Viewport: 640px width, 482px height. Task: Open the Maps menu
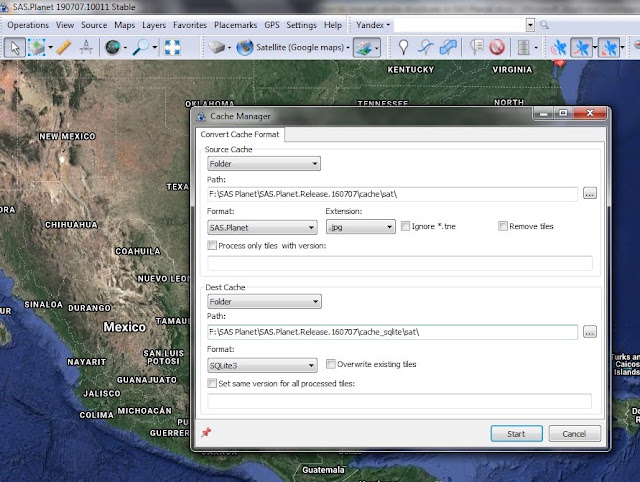(124, 25)
